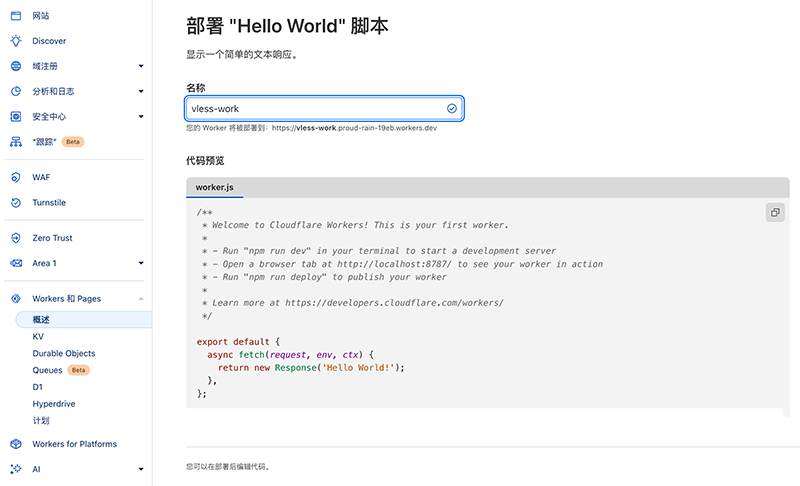
Task: Click the 'Hello World!' string in code
Action: click(358, 368)
